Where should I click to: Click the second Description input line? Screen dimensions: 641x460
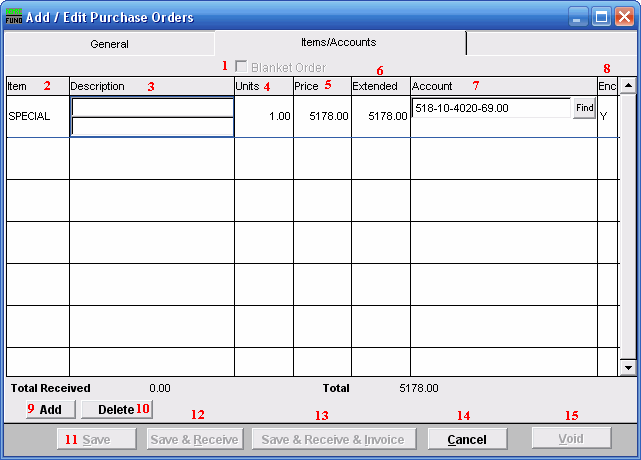[x=152, y=126]
